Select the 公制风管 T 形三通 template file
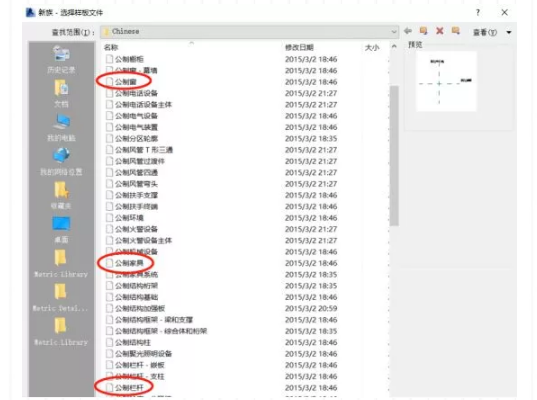The height and width of the screenshot is (400, 537). (139, 150)
